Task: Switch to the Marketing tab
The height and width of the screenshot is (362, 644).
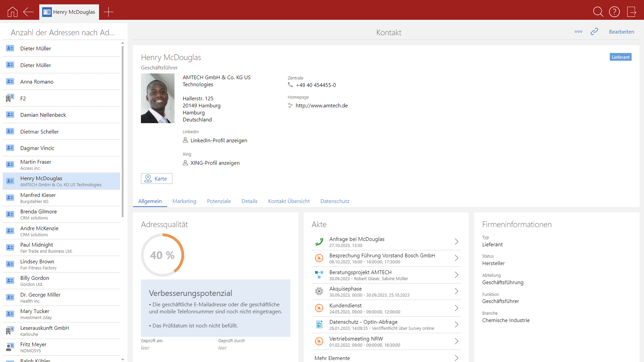Action: [184, 201]
